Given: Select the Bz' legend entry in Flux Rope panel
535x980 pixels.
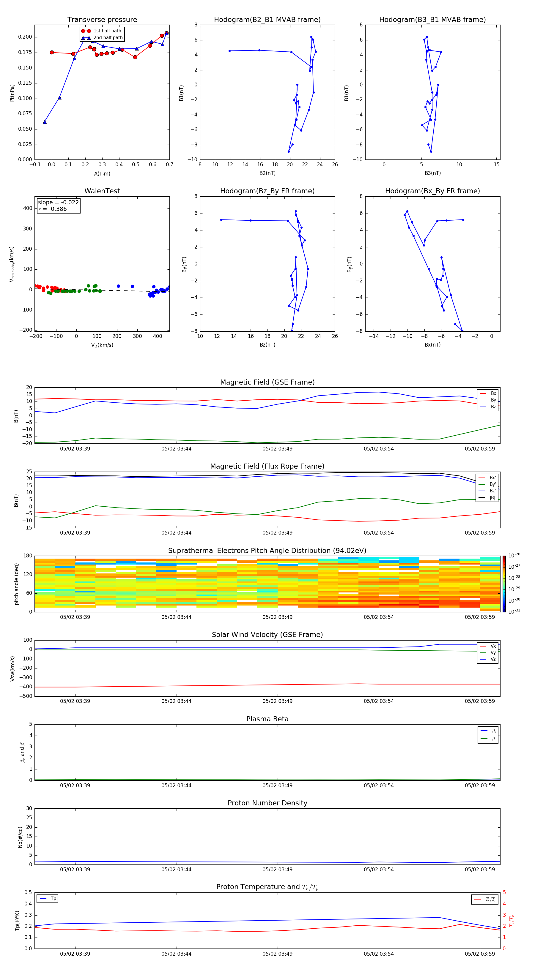Looking at the screenshot, I should (x=487, y=491).
